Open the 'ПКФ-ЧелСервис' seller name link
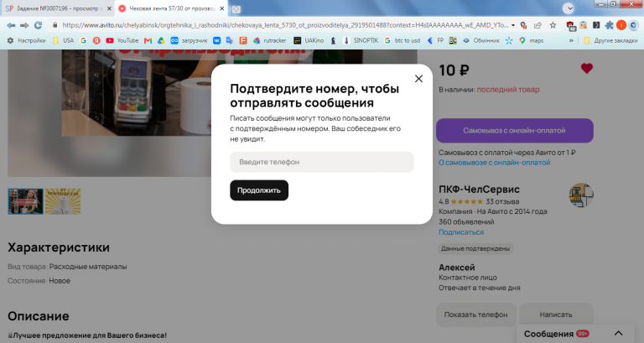The height and width of the screenshot is (343, 644). coord(479,190)
